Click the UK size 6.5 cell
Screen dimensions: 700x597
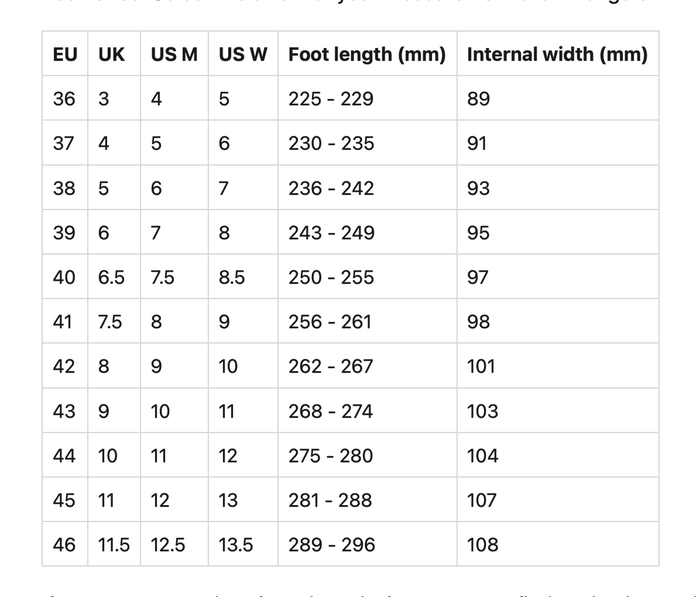pos(111,277)
